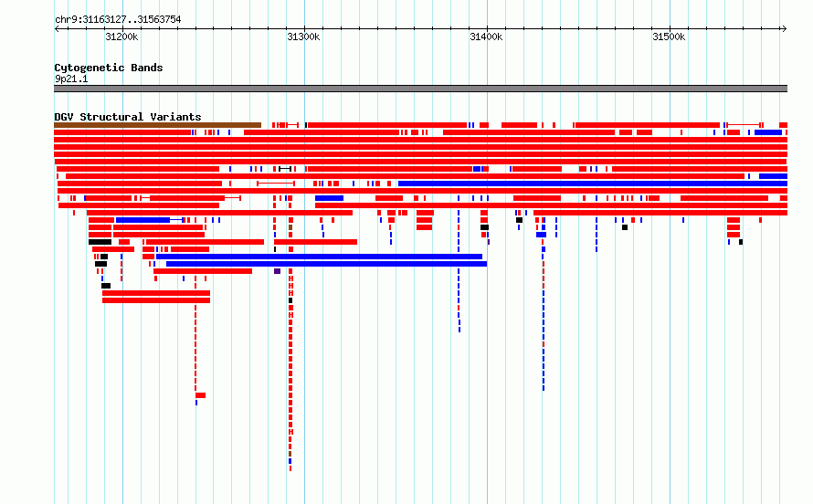Open the DGV Structural Variants track title

pos(128,117)
